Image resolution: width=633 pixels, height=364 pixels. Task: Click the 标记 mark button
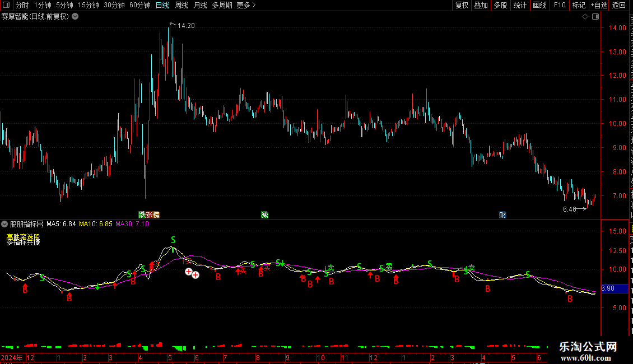(579, 5)
